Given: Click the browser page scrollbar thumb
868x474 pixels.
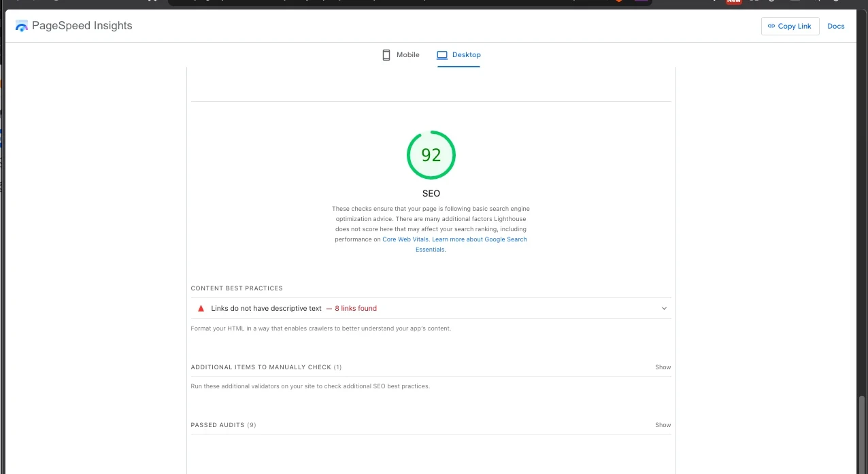Looking at the screenshot, I should click(862, 434).
